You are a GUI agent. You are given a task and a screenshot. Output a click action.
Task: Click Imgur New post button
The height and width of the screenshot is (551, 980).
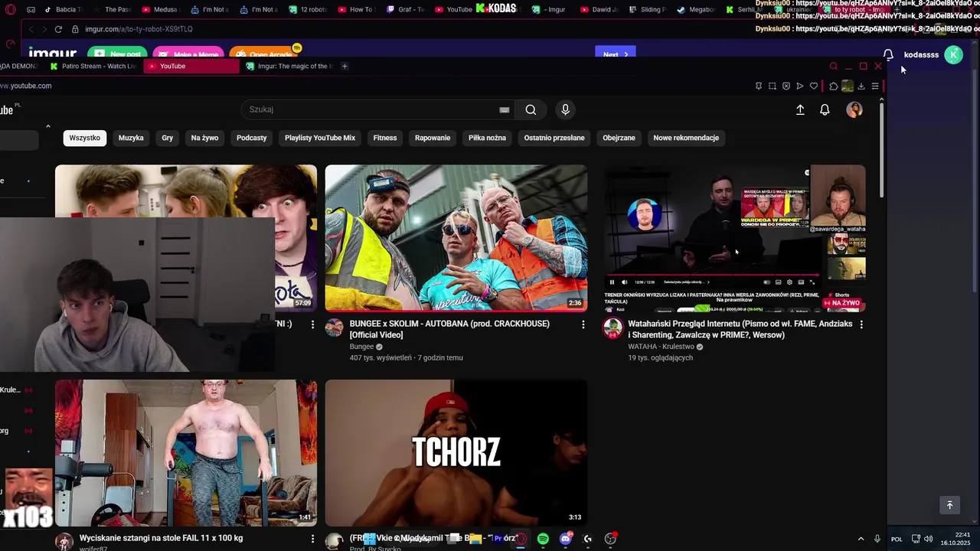118,54
